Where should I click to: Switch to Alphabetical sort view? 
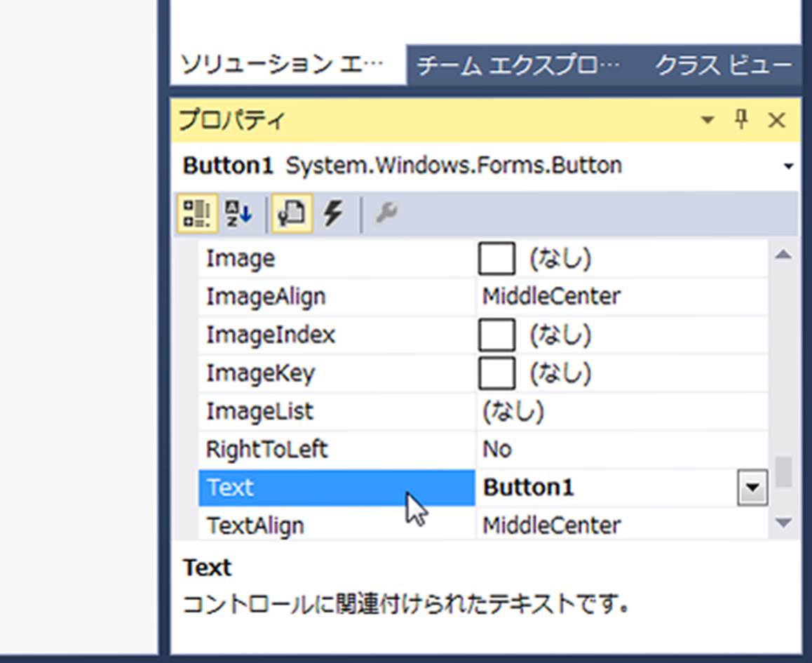point(238,213)
